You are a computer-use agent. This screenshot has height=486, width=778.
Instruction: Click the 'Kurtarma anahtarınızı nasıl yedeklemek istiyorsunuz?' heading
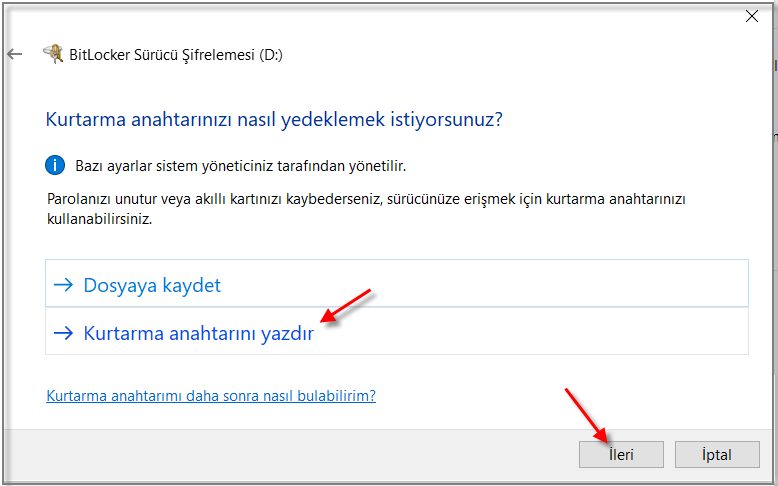274,120
